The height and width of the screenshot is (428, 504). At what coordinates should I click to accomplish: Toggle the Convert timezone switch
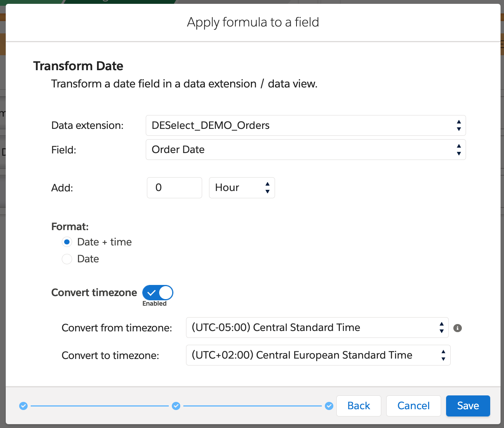[x=158, y=293]
